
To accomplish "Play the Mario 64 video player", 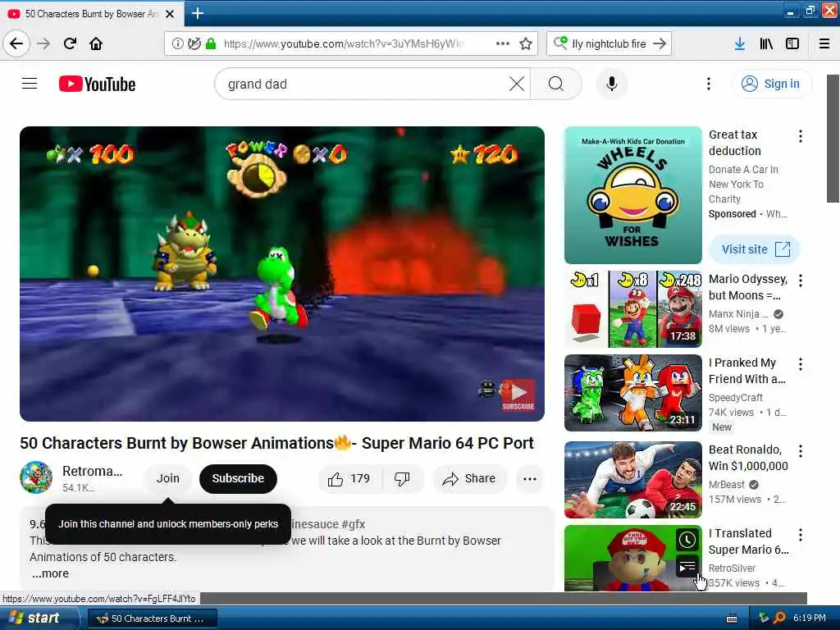I will 282,274.
